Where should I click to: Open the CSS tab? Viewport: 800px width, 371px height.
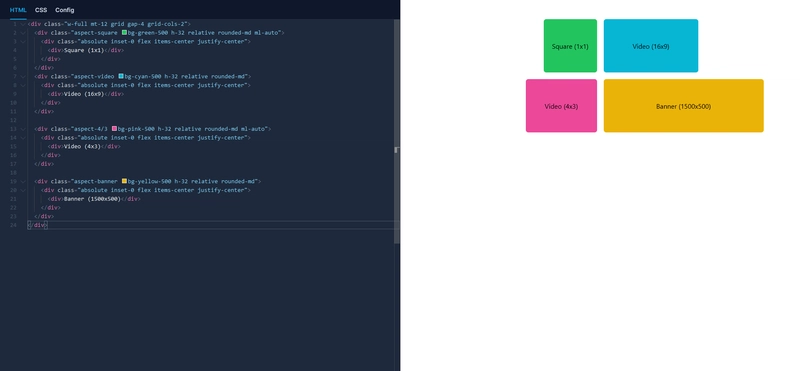[x=41, y=10]
